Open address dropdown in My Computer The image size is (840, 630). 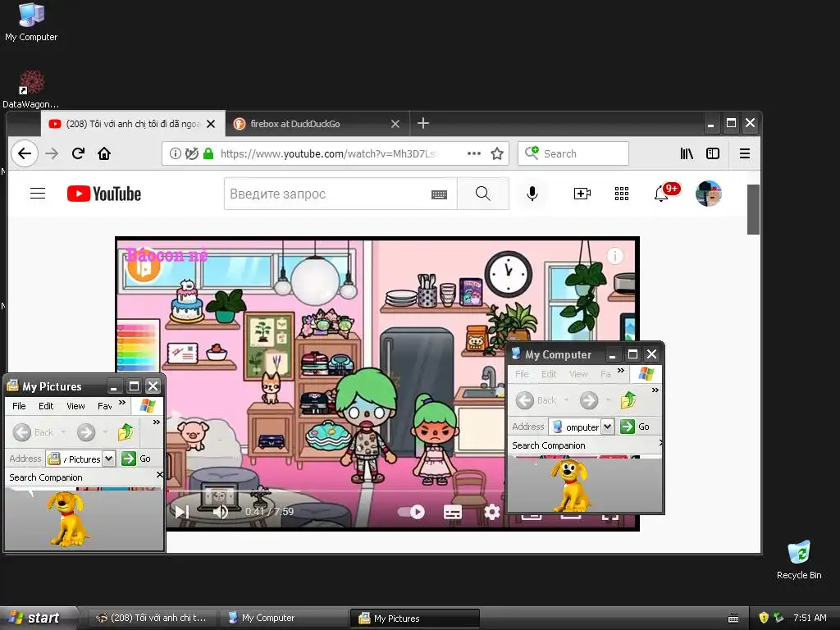tap(608, 427)
